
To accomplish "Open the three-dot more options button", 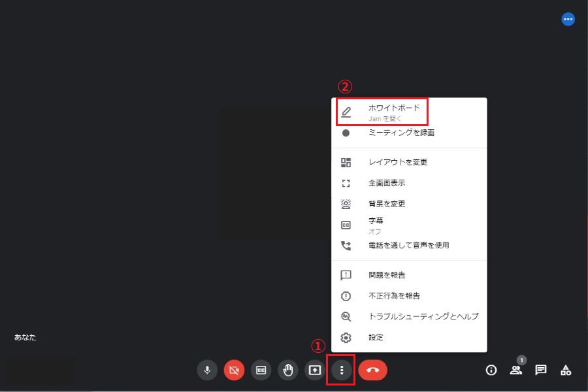I will pos(342,370).
